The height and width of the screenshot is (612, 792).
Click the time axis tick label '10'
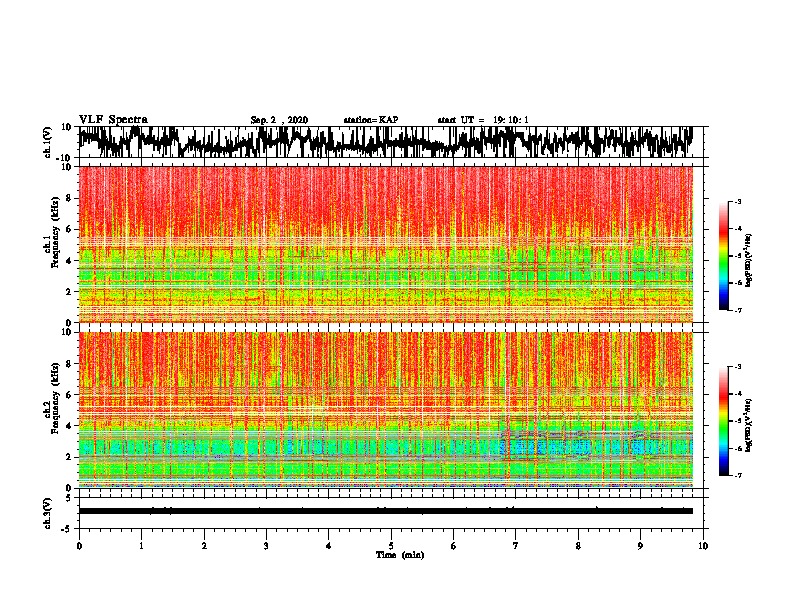[x=703, y=546]
